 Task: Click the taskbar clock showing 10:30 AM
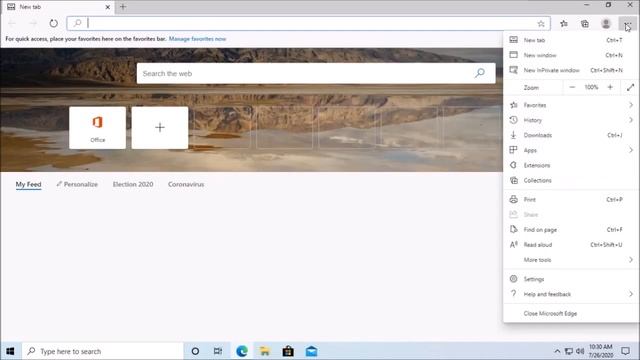(601, 351)
